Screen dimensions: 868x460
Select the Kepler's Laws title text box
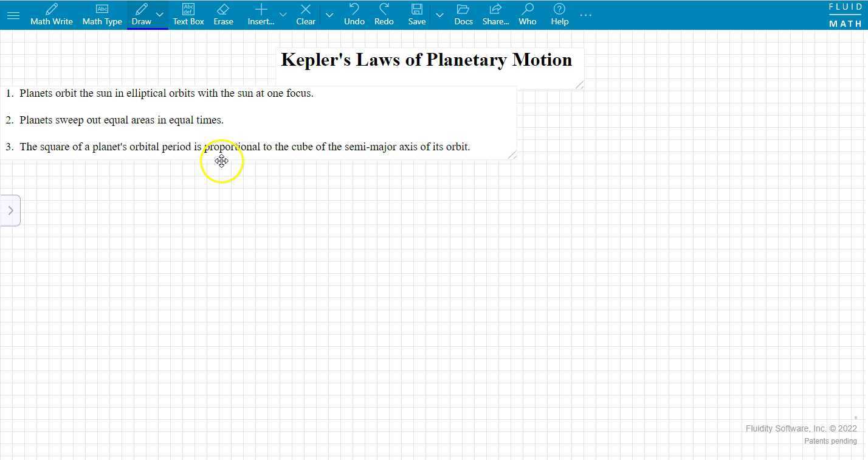tap(426, 60)
